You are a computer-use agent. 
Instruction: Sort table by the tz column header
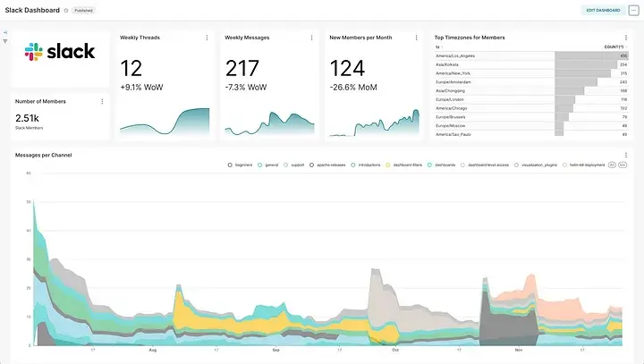(437, 47)
